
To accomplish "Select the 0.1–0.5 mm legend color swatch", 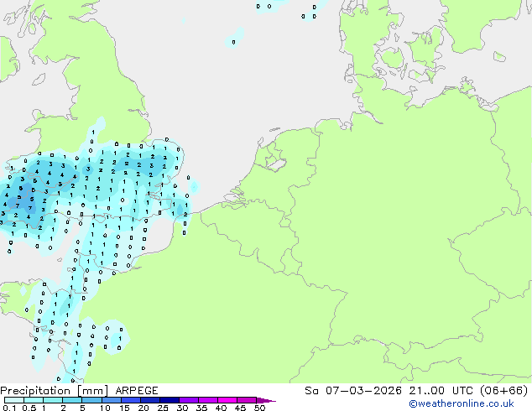I will coord(14,400).
